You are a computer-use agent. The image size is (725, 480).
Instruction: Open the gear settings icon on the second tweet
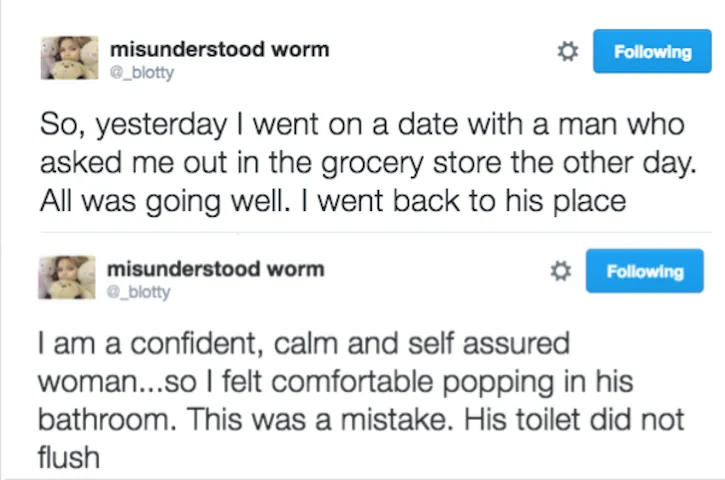[560, 271]
